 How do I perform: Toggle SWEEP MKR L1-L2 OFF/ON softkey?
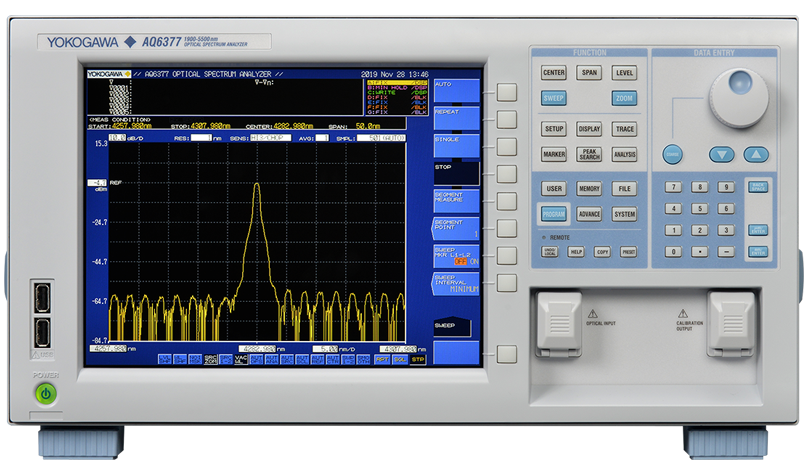456,256
